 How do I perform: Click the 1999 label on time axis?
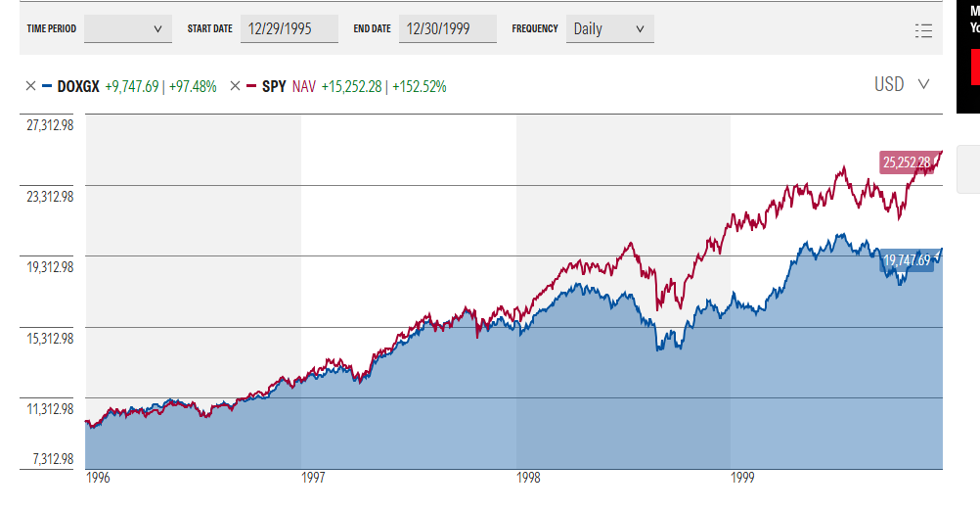coord(742,478)
